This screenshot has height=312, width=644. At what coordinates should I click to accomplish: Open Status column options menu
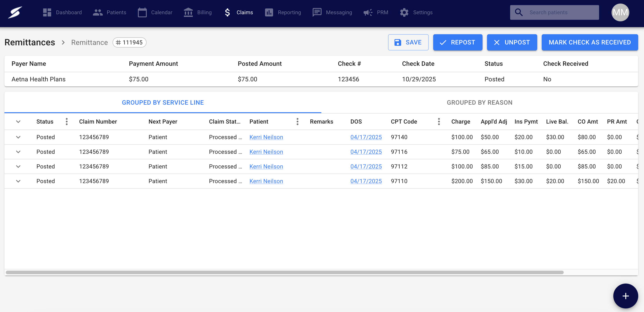[66, 122]
